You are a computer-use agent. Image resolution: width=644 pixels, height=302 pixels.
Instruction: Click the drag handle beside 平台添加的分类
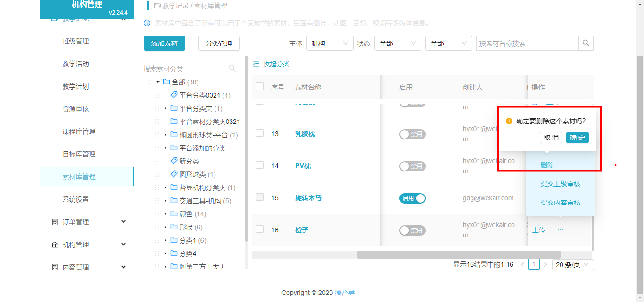[x=157, y=148]
